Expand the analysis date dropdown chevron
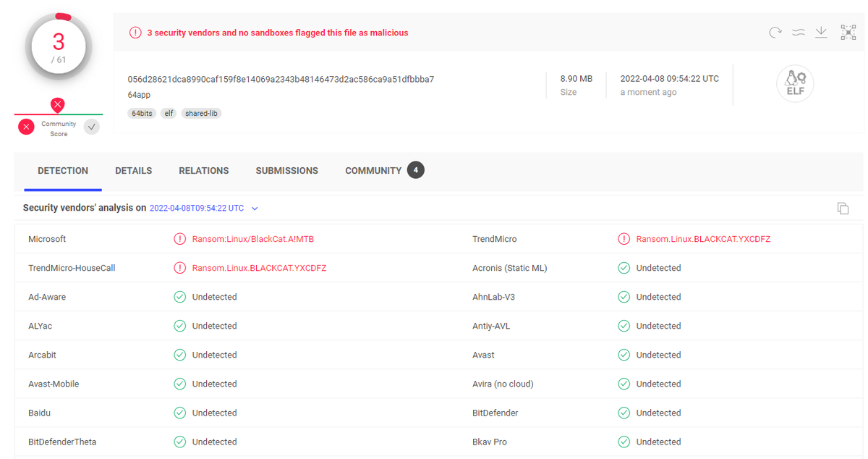This screenshot has height=459, width=868. point(255,209)
